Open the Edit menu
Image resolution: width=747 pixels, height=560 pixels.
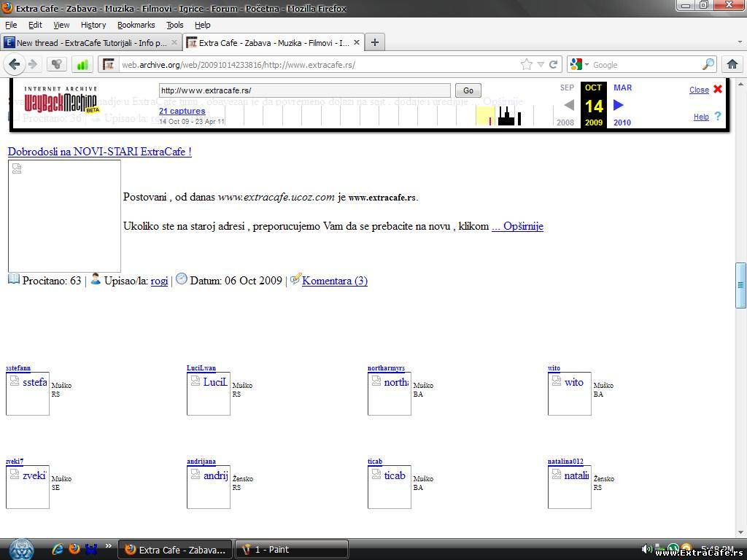[35, 25]
